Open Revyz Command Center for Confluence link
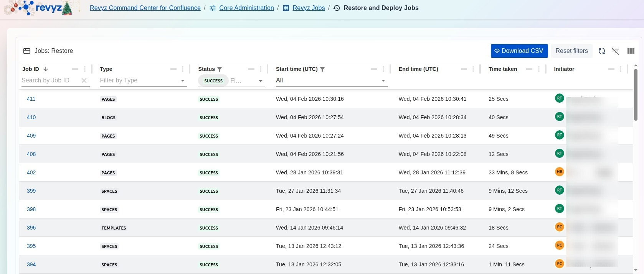This screenshot has width=644, height=274. [x=145, y=8]
